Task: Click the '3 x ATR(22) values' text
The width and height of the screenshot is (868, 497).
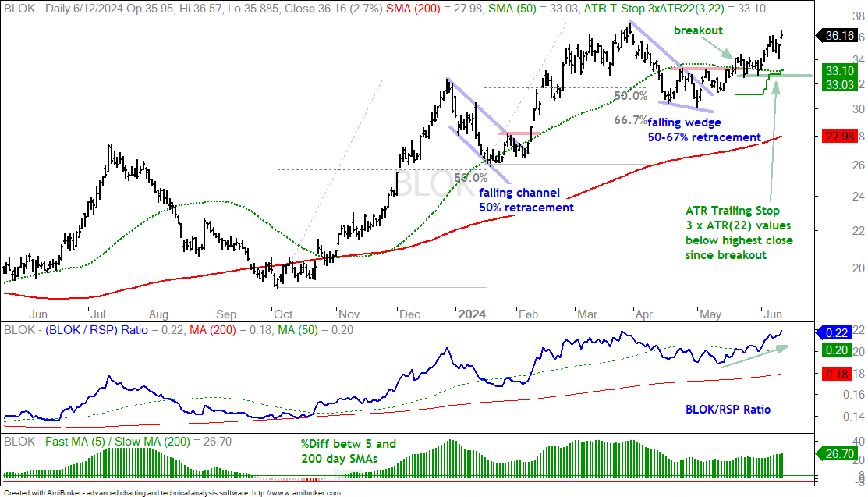Action: tap(738, 225)
